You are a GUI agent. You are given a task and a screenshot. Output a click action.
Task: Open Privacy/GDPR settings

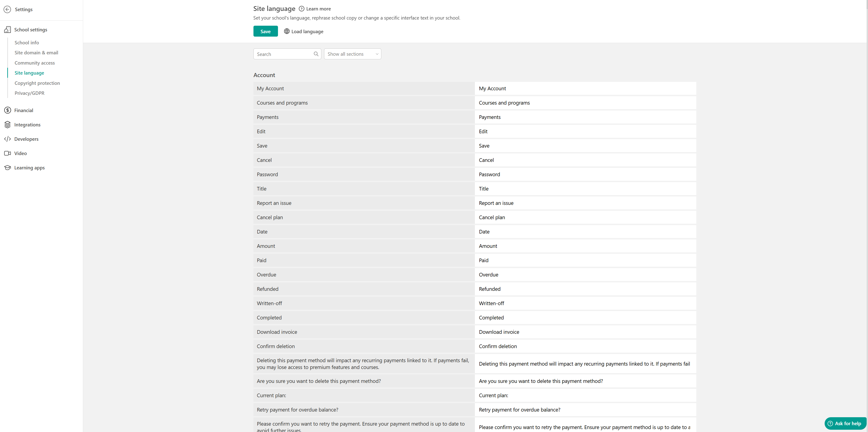(29, 93)
